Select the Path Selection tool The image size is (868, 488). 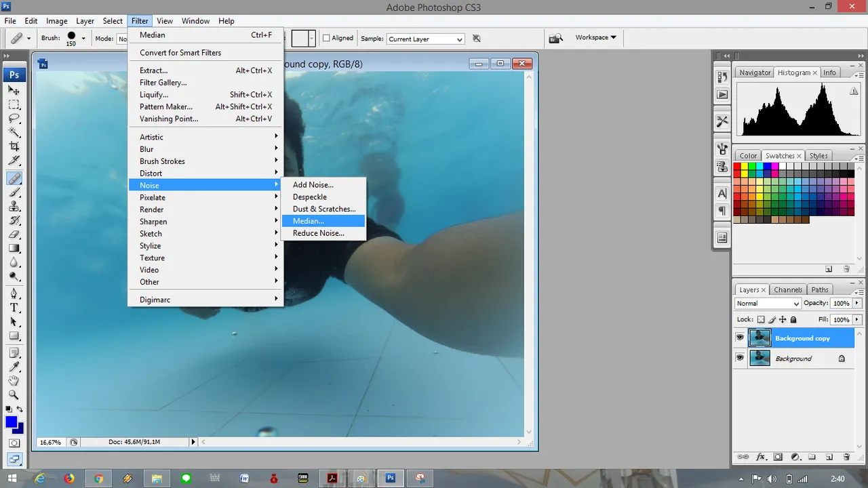pos(14,323)
